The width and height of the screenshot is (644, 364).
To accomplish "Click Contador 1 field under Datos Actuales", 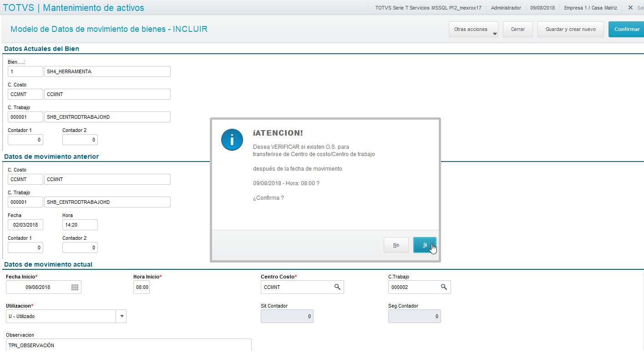I will (x=25, y=140).
